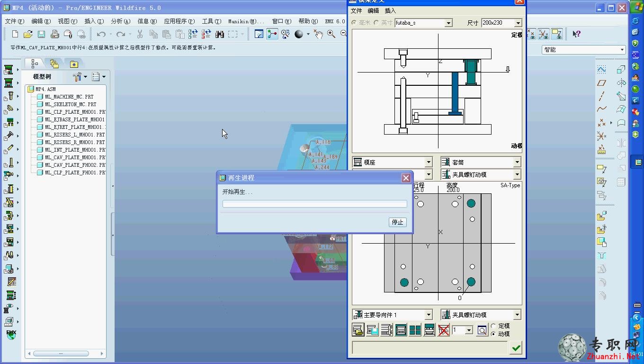Open a file with the folder icon
Screen dimensions: 644x364
click(x=28, y=34)
